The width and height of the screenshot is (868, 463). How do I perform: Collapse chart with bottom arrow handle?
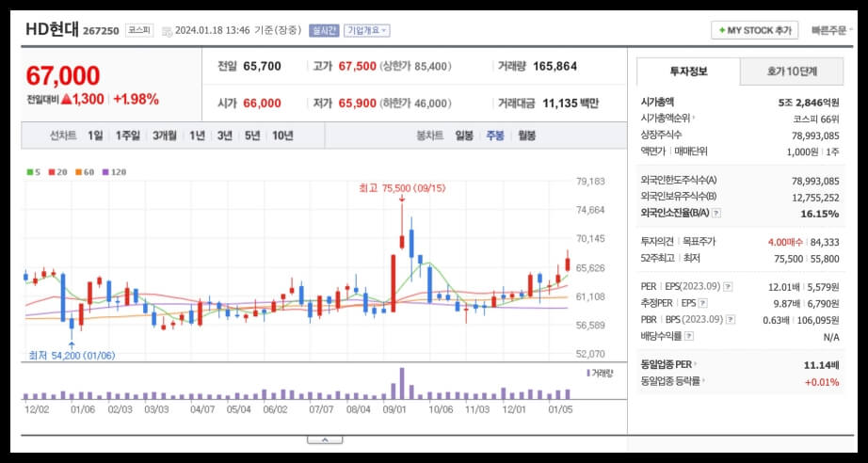click(x=325, y=440)
